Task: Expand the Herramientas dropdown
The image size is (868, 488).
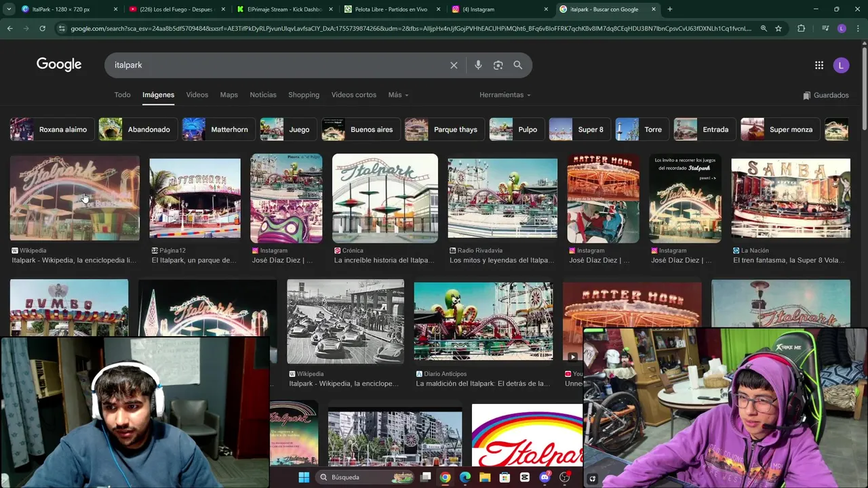Action: [x=505, y=95]
